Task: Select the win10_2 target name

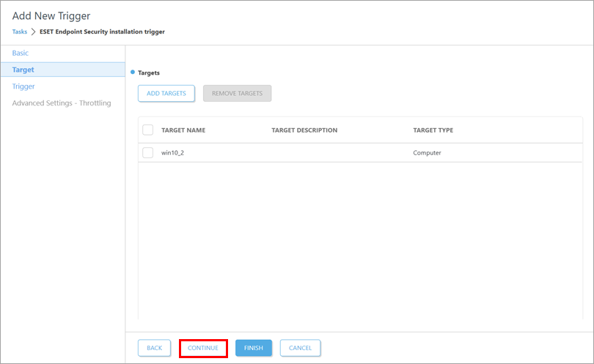Action: (173, 152)
